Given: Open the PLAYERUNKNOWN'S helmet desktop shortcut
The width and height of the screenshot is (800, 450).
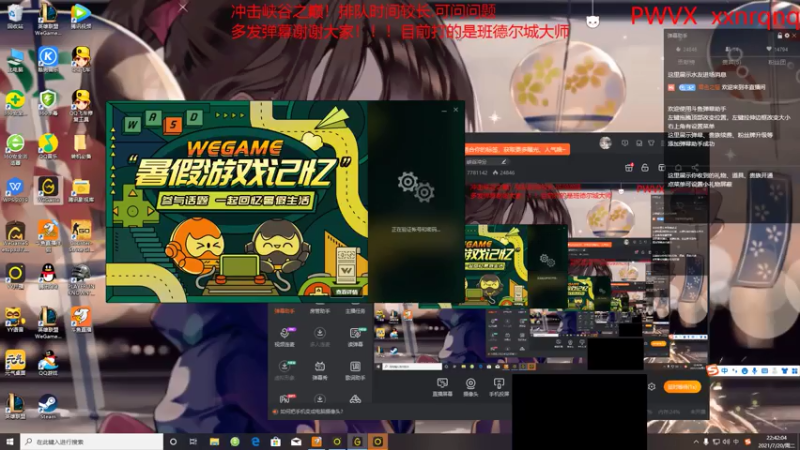Looking at the screenshot, I should (x=81, y=280).
